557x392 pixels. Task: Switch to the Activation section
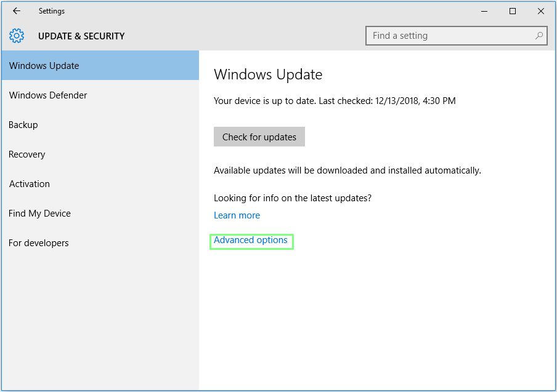pyautogui.click(x=30, y=184)
